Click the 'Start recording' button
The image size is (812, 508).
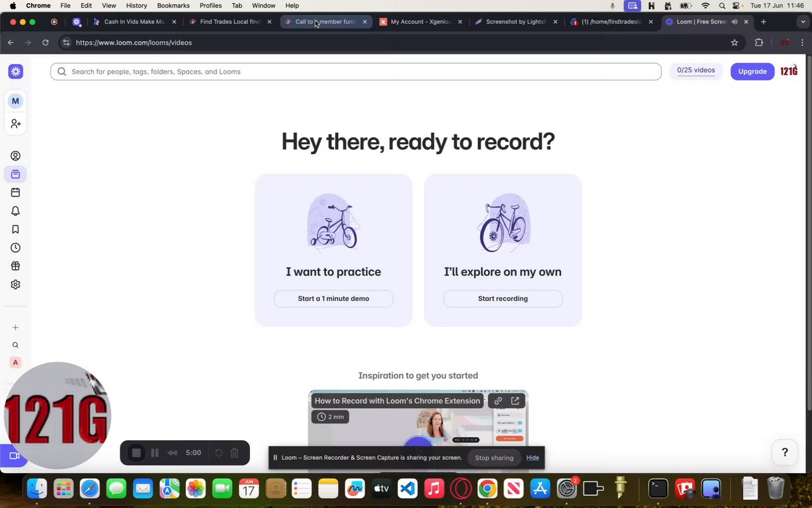[x=503, y=299]
